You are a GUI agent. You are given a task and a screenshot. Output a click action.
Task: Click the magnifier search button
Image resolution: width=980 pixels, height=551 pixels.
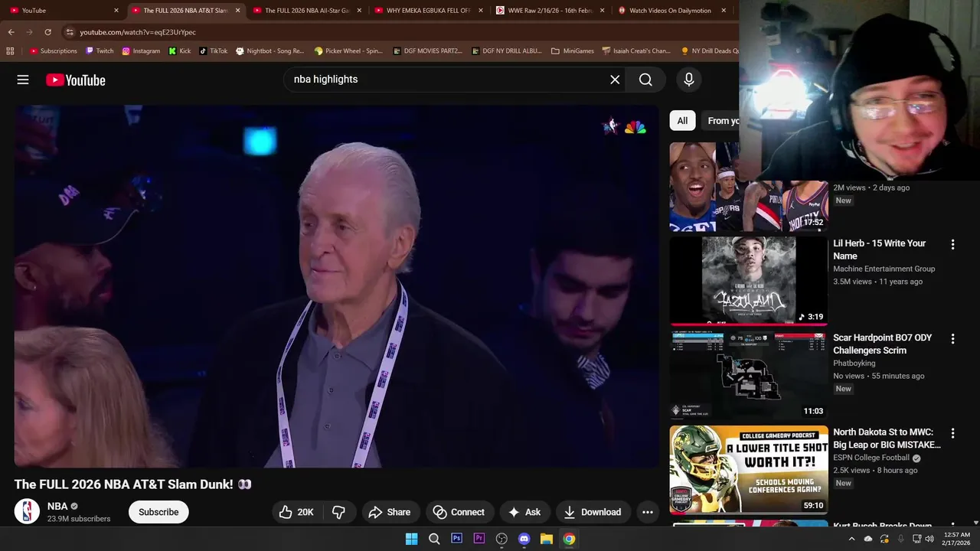[x=645, y=80]
